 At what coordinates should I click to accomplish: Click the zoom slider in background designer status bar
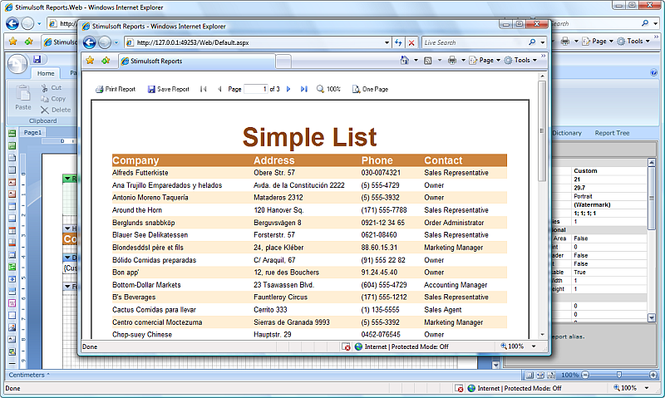pyautogui.click(x=619, y=375)
